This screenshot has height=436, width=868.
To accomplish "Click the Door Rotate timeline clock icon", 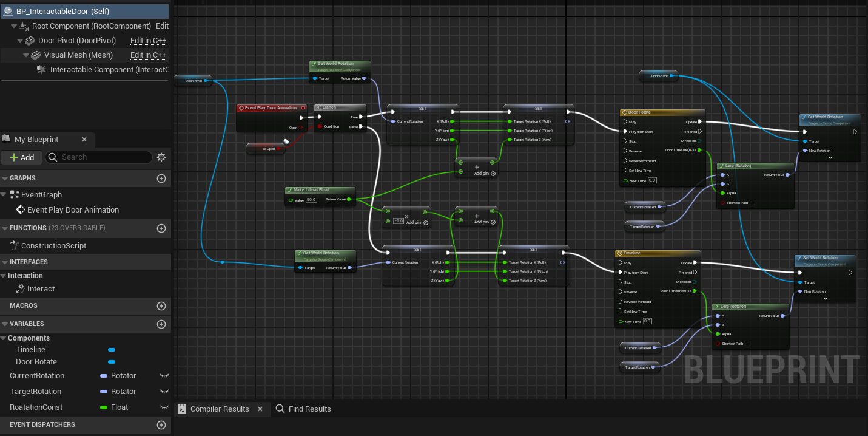I will 625,112.
